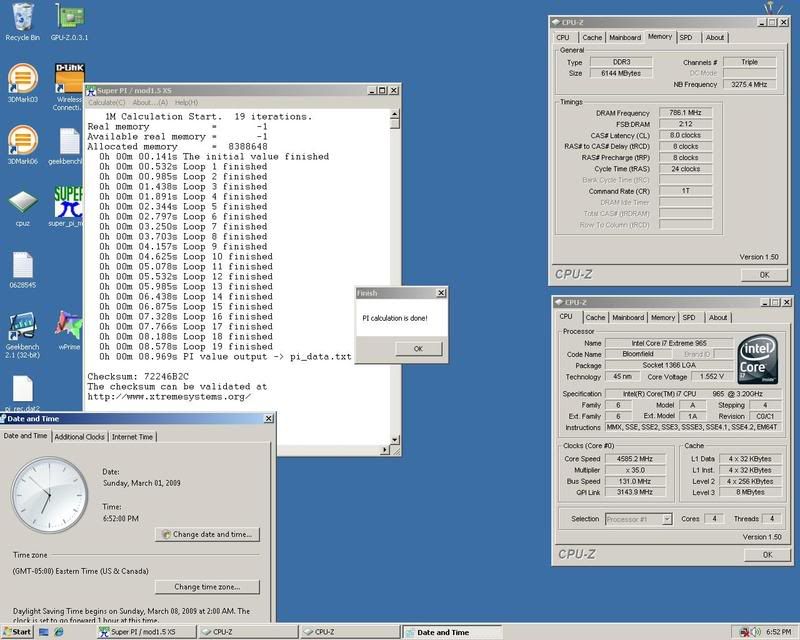Viewport: 800px width, 640px height.
Task: Open the Calculate menu in Super PI
Action: point(107,103)
